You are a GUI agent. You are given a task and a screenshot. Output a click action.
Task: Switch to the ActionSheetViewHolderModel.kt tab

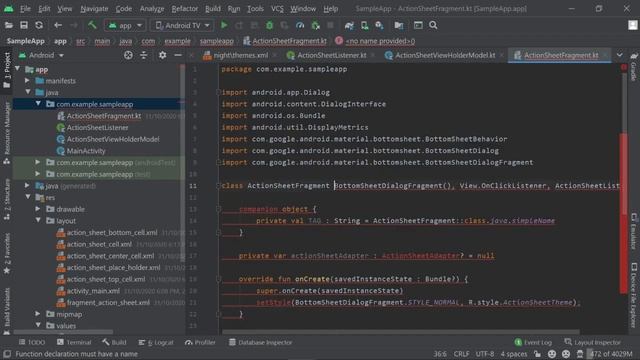tap(444, 55)
